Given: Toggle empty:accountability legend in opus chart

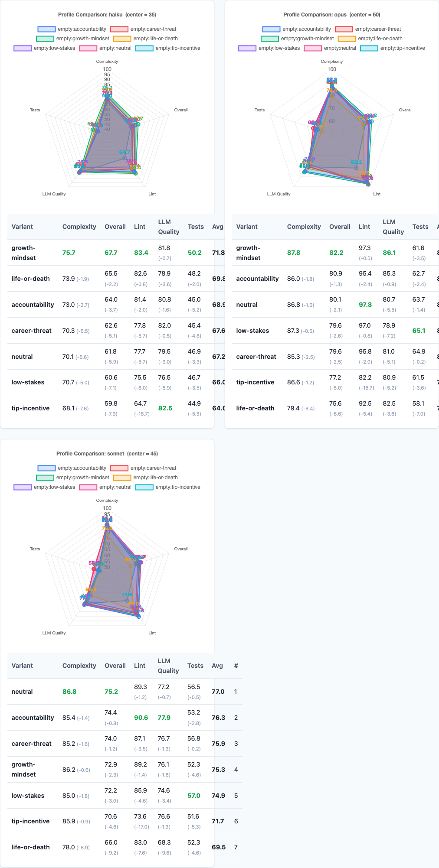Looking at the screenshot, I should pyautogui.click(x=297, y=29).
